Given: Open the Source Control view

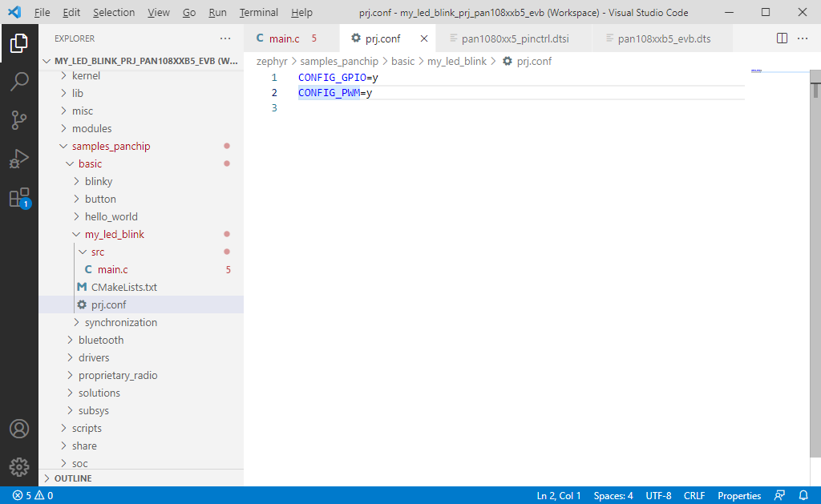Looking at the screenshot, I should tap(19, 120).
